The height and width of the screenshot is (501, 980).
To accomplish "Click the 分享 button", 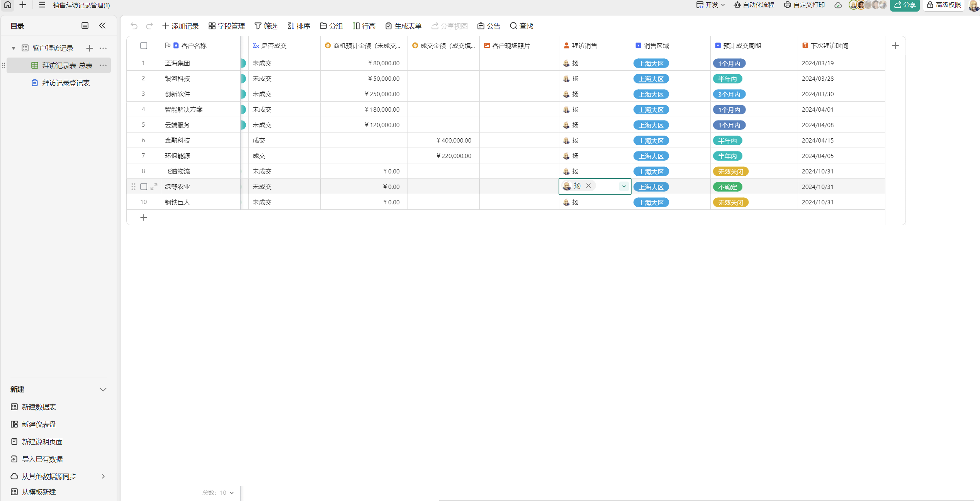I will (x=905, y=5).
